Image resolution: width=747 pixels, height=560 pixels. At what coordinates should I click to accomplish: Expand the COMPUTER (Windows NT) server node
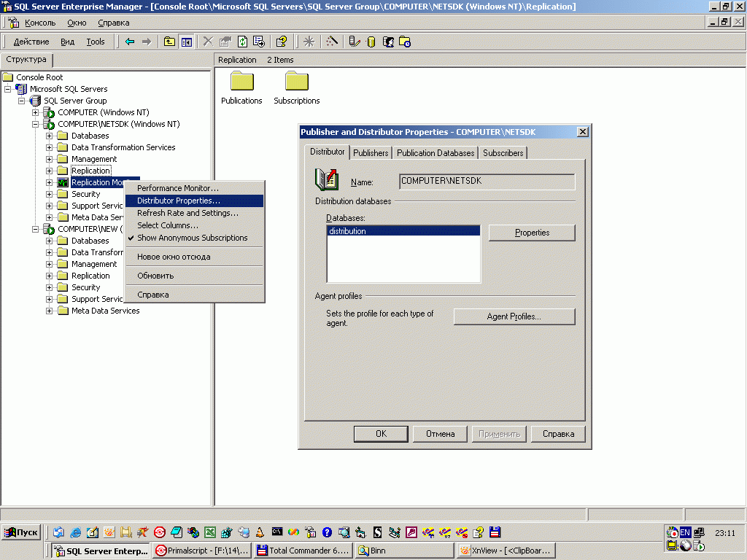35,113
